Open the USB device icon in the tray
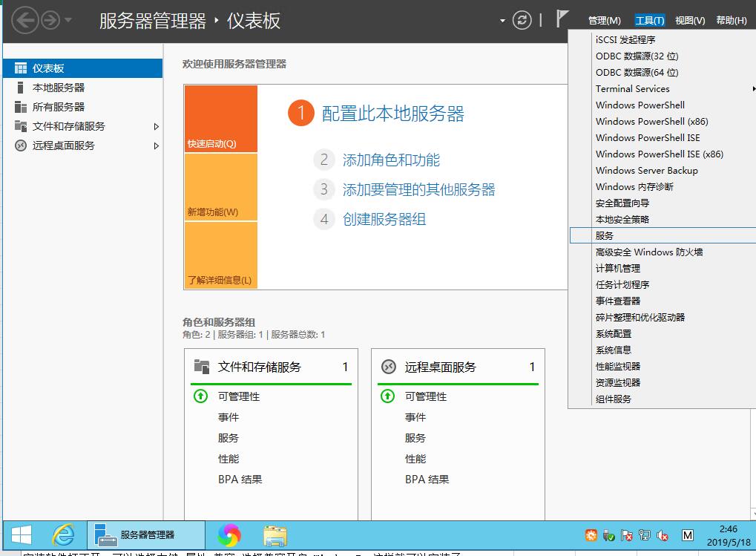 click(x=608, y=534)
